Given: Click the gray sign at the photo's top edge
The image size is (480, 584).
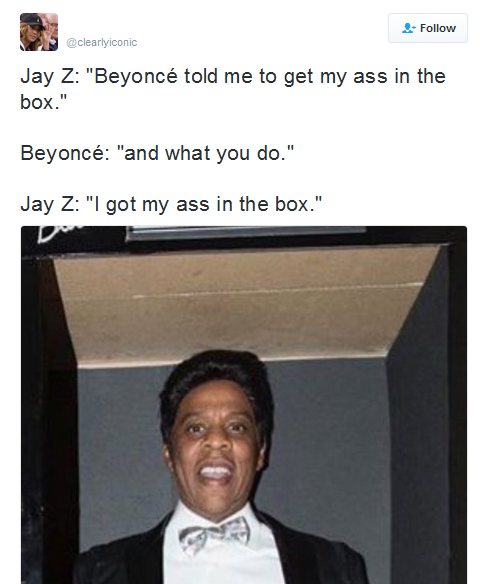Looking at the screenshot, I should click(x=246, y=232).
